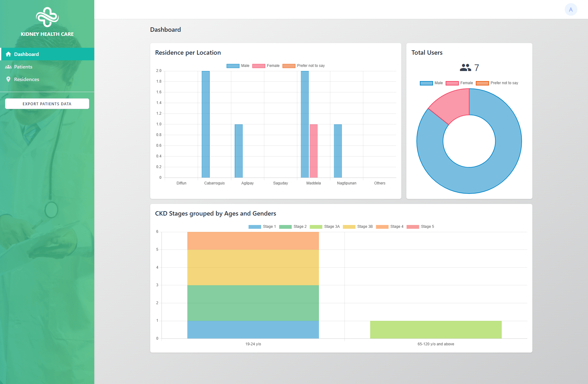Click the Stage 2 segment of 19-24 y/o bar

pyautogui.click(x=253, y=303)
